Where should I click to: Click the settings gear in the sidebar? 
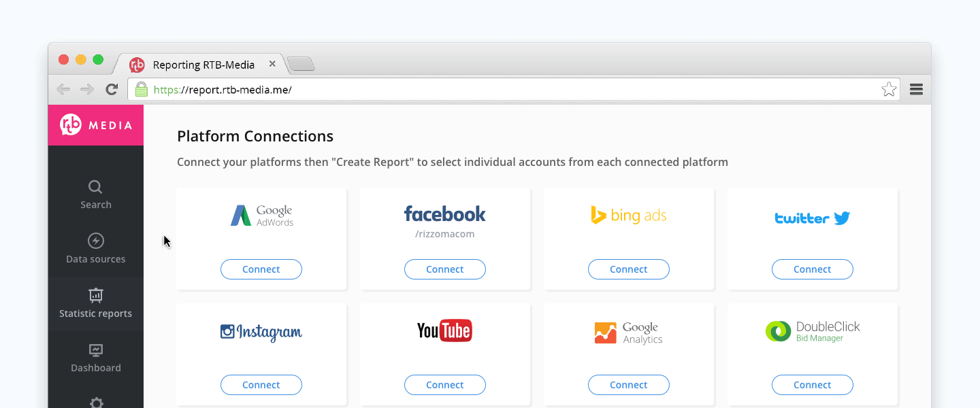[96, 403]
